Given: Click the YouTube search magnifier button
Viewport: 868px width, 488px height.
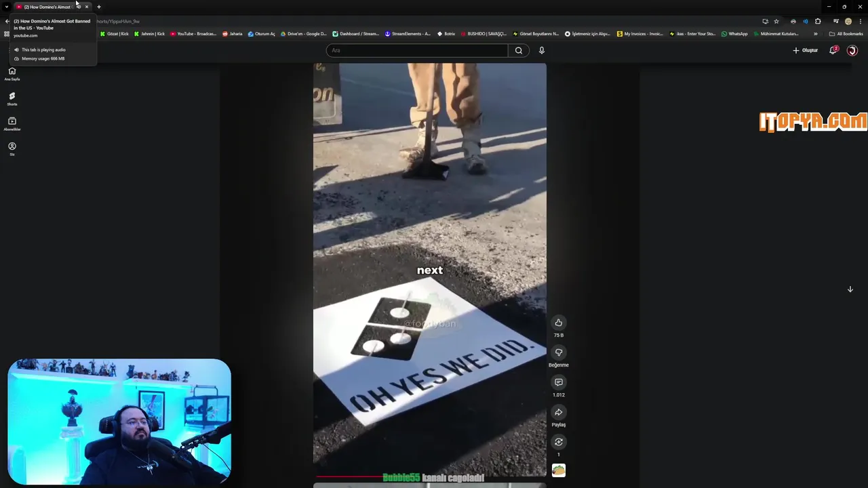Looking at the screenshot, I should coord(519,50).
